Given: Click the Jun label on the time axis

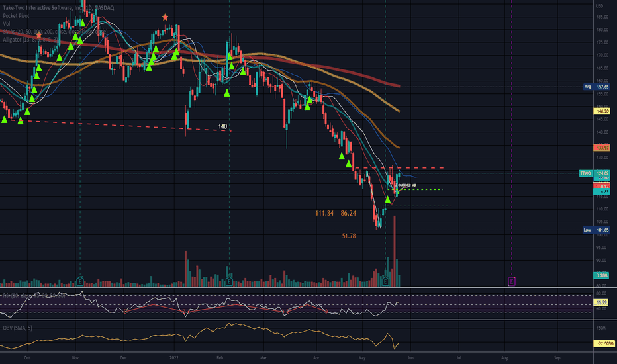Looking at the screenshot, I should 410,357.
